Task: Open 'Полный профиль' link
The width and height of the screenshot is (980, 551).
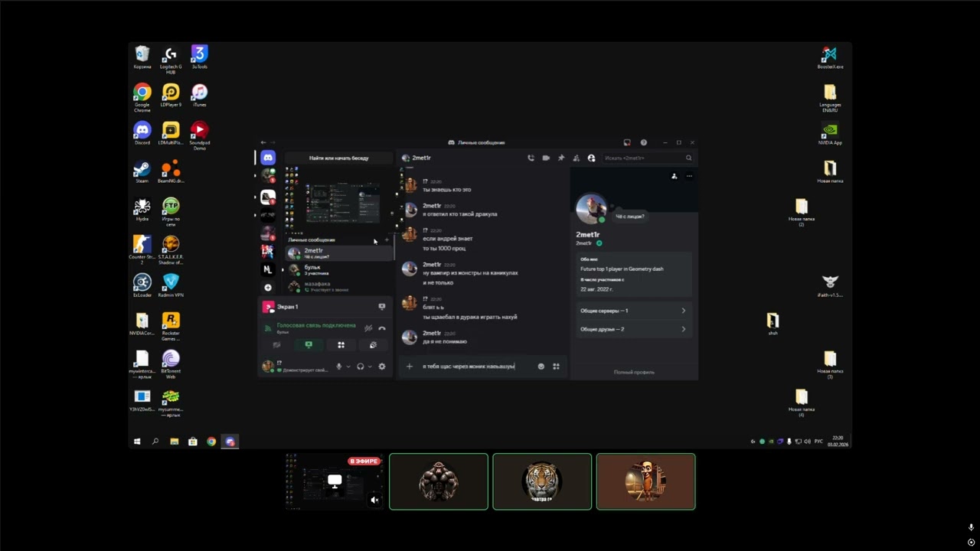Action: point(634,373)
